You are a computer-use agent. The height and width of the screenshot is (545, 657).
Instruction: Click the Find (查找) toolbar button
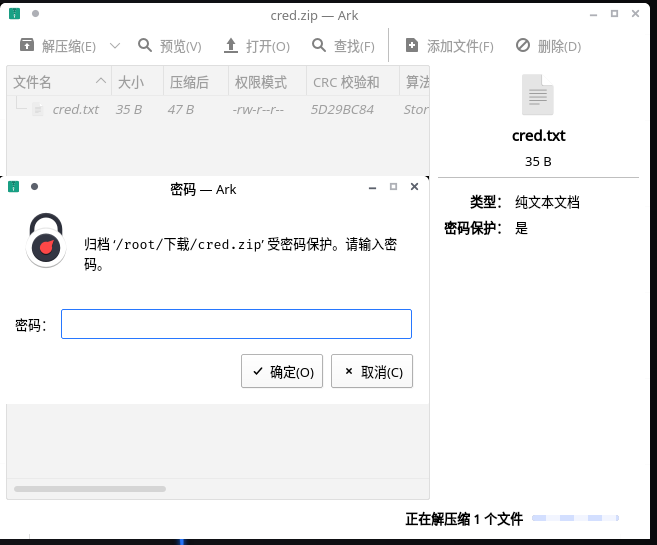(x=343, y=46)
